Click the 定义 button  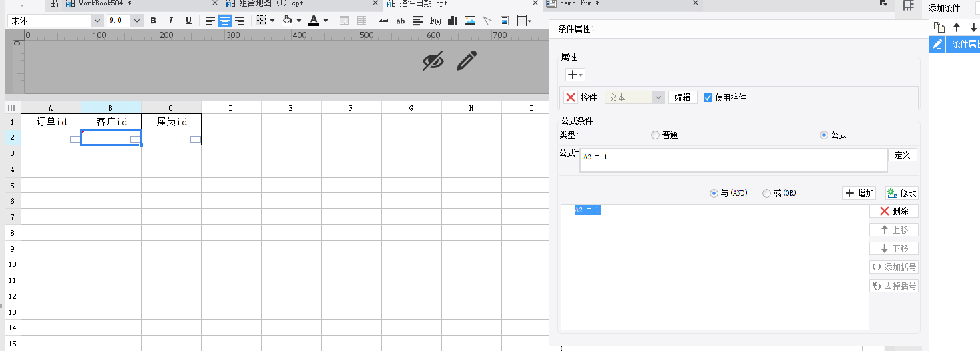pyautogui.click(x=902, y=155)
